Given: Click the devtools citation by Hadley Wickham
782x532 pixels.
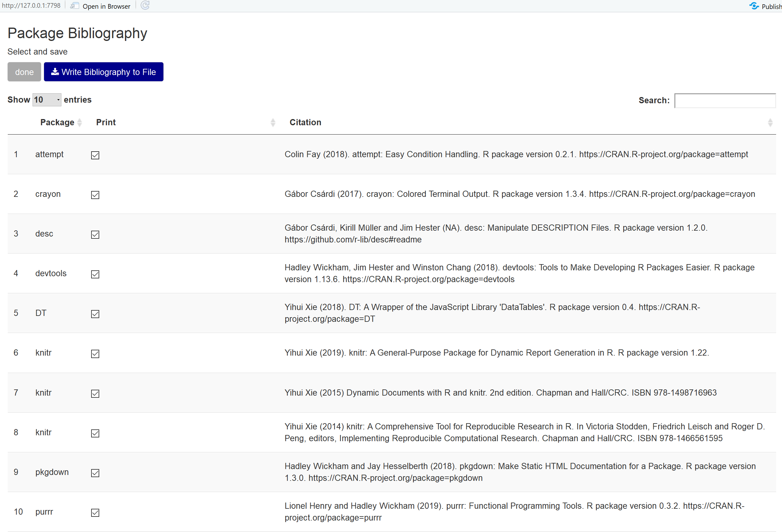Looking at the screenshot, I should tap(520, 273).
